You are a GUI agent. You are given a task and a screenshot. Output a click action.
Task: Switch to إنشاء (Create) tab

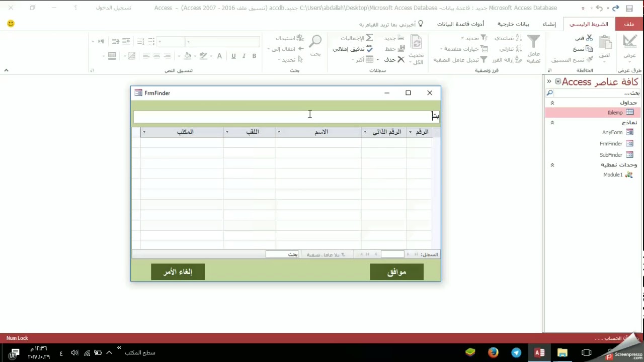[549, 24]
